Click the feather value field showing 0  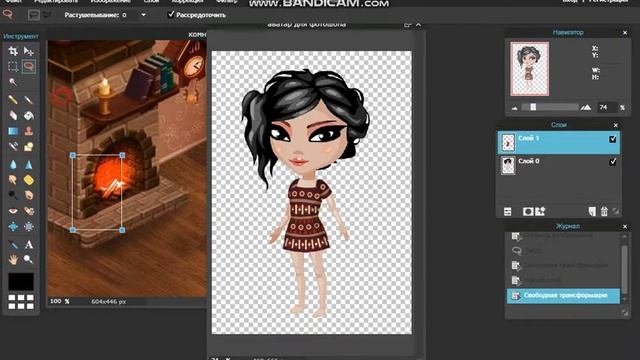[x=128, y=15]
